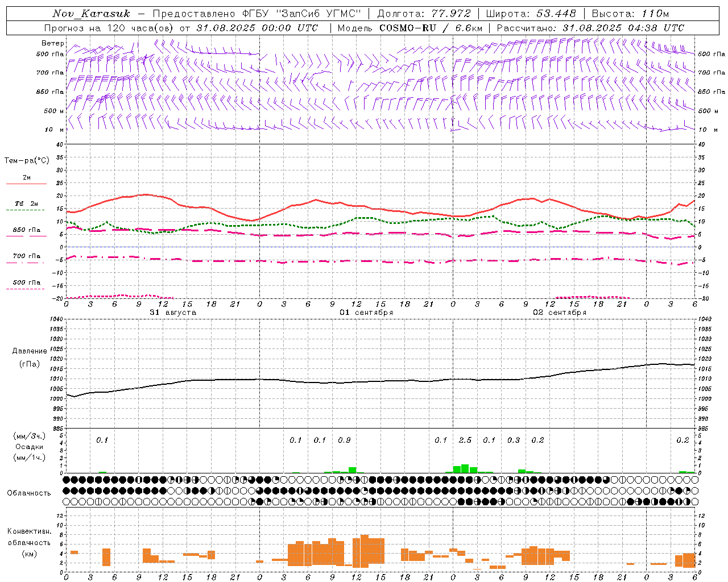Screen dimensions: 728x582
Task: Click the "Осадки" precipitation label
Action: pos(29,447)
